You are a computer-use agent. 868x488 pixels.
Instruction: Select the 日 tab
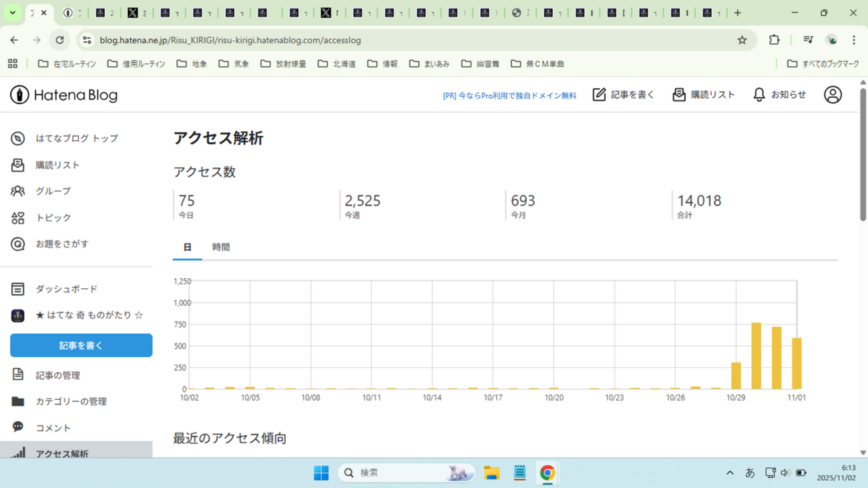coord(188,247)
